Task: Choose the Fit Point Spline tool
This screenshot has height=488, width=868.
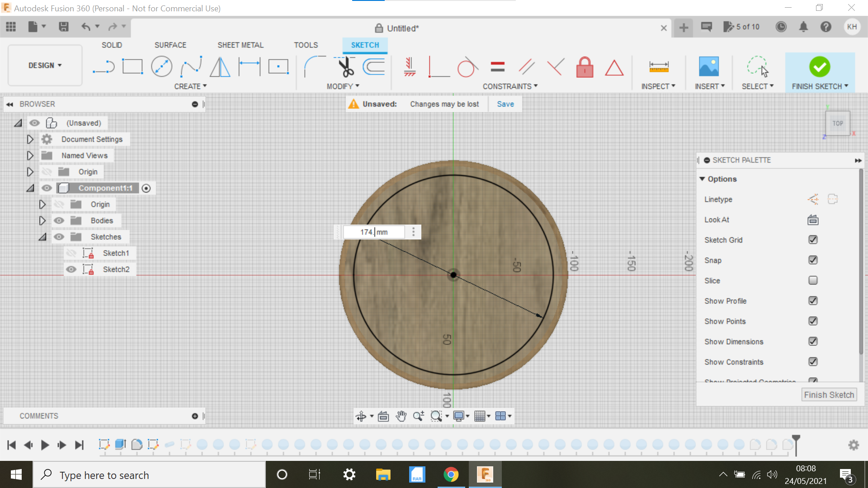Action: tap(191, 66)
